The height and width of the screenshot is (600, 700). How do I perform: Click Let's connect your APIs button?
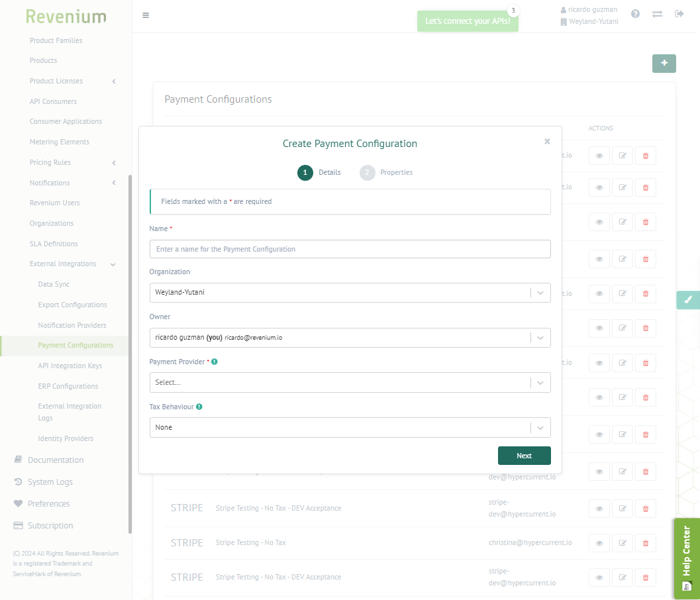tap(468, 21)
